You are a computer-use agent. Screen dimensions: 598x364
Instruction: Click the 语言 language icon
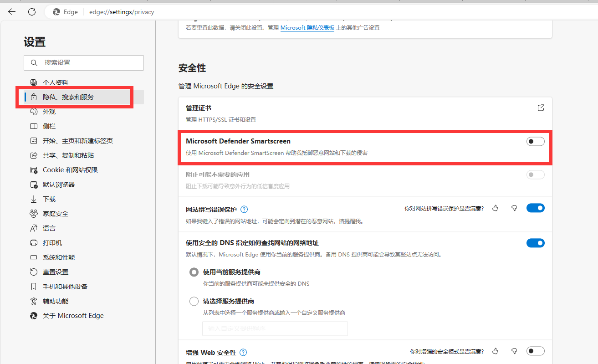tap(33, 228)
